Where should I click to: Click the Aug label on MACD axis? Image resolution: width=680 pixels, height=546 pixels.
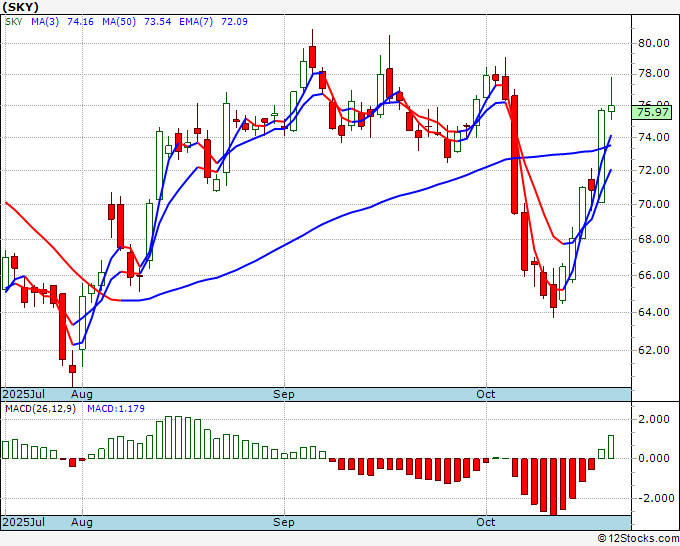point(82,522)
